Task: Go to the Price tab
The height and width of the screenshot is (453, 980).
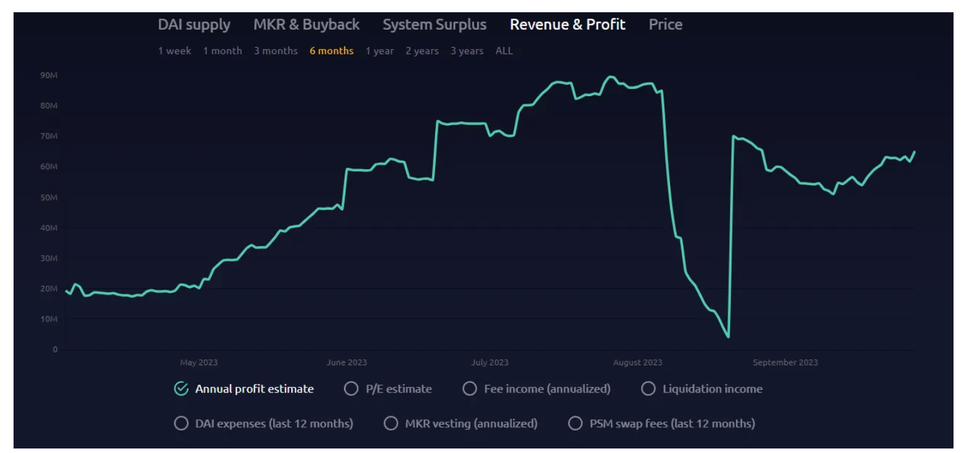Action: click(x=665, y=25)
